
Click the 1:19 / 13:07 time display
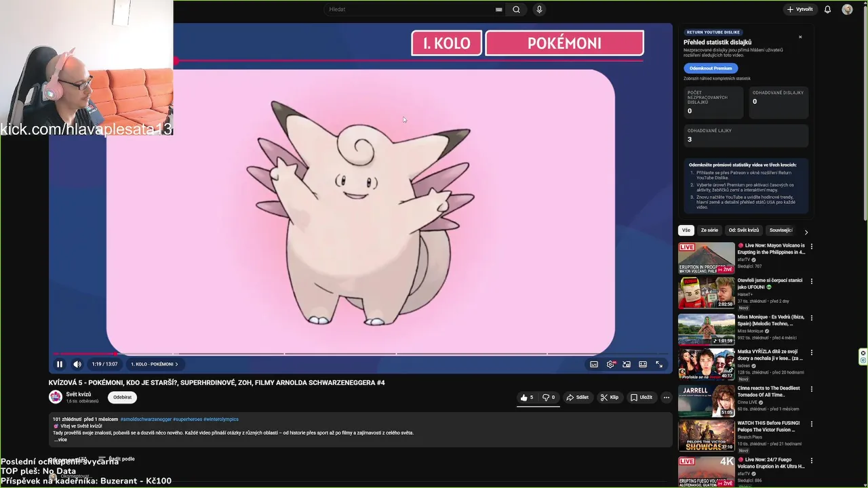pos(104,364)
